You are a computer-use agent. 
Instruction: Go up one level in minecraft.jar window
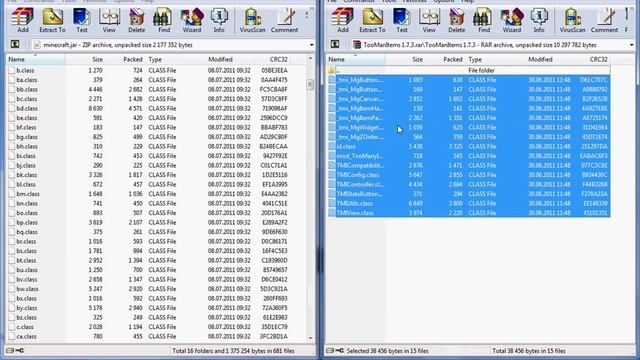pos(15,44)
